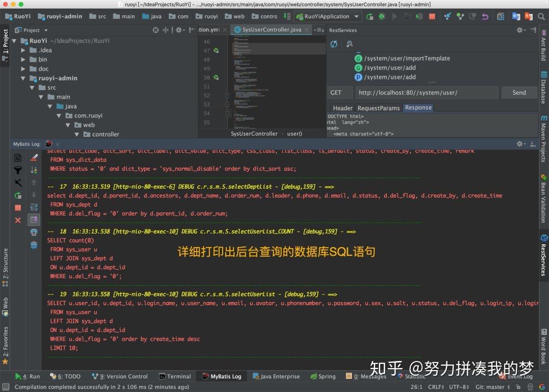
Task: Click the purple Revert arrow icon
Action: pos(485,16)
